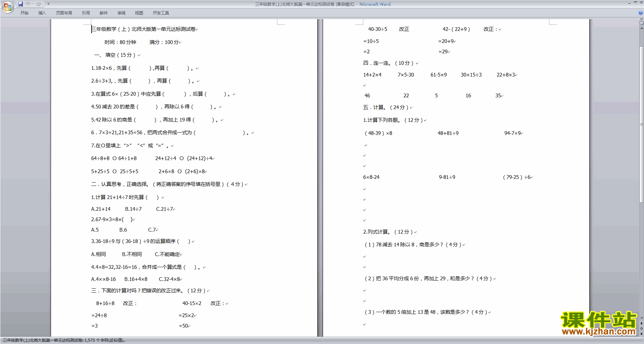Screen dimensions: 644x344
Task: Open the 开始 ribbon tab
Action: [24, 13]
